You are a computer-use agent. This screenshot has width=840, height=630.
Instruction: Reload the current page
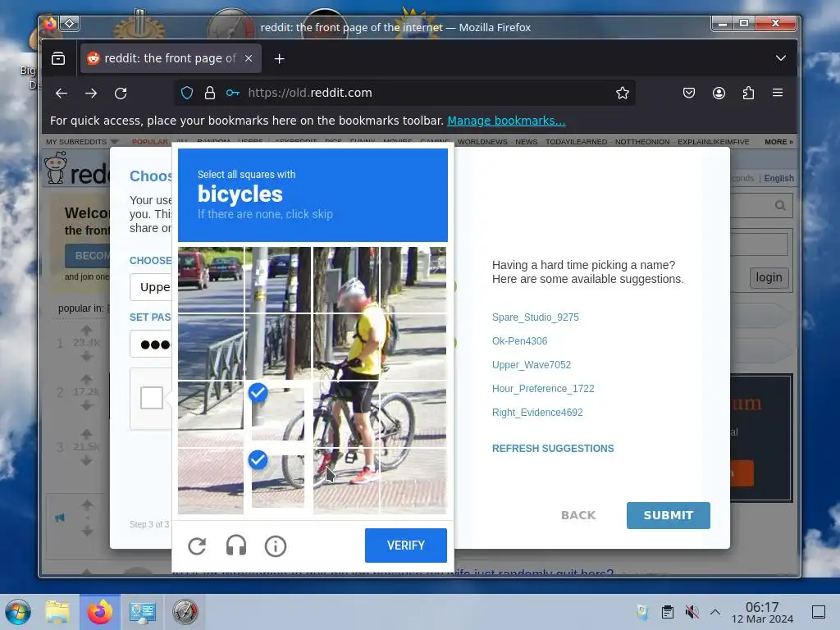coord(121,93)
